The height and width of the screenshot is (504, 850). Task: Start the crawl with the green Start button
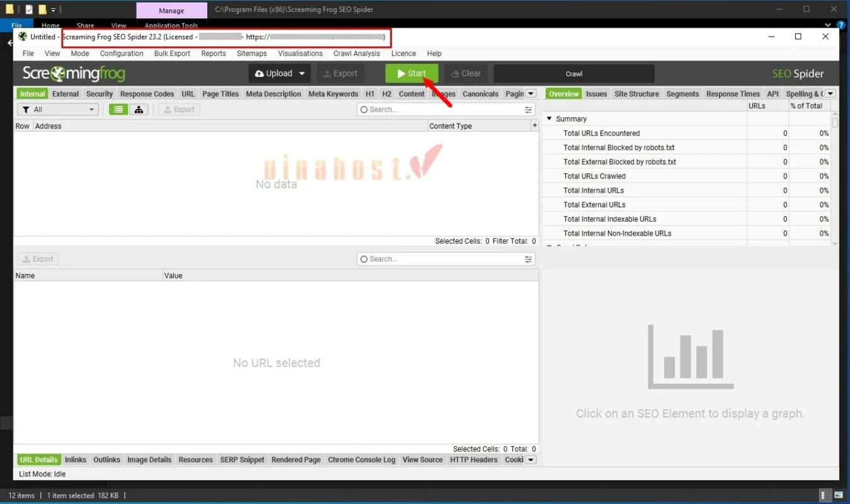pyautogui.click(x=411, y=74)
